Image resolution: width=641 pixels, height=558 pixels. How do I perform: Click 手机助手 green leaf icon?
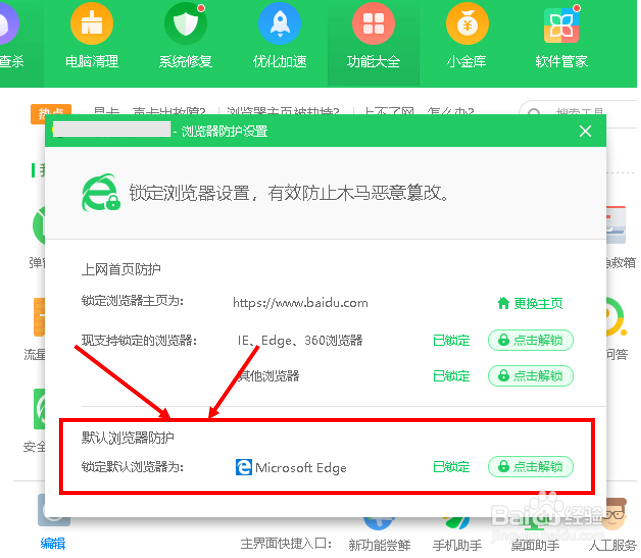click(x=457, y=523)
